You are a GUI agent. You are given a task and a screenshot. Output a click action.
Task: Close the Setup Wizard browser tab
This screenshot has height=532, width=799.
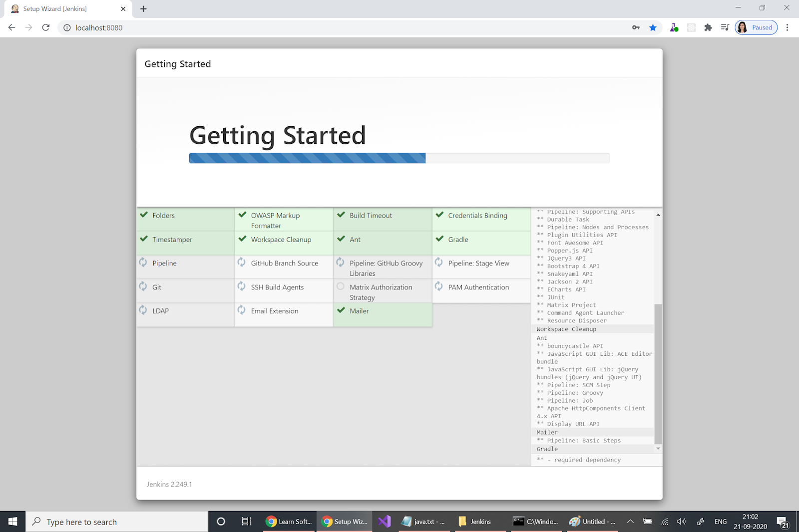[x=123, y=9]
